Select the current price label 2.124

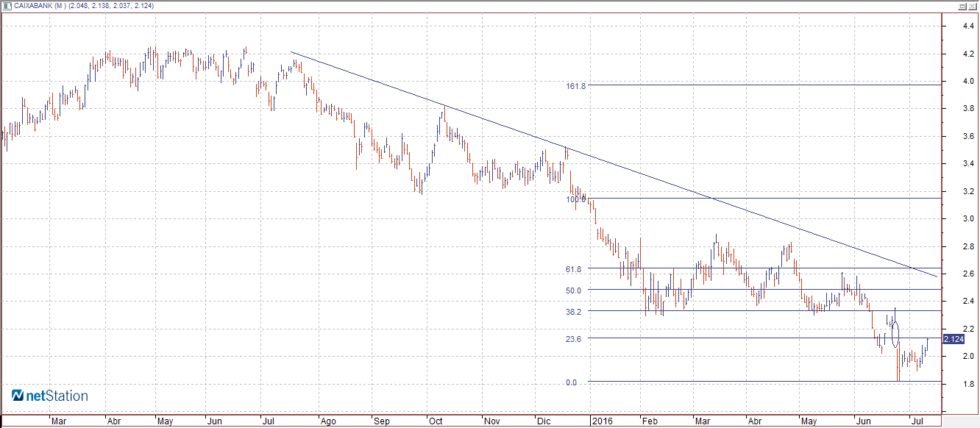(953, 339)
